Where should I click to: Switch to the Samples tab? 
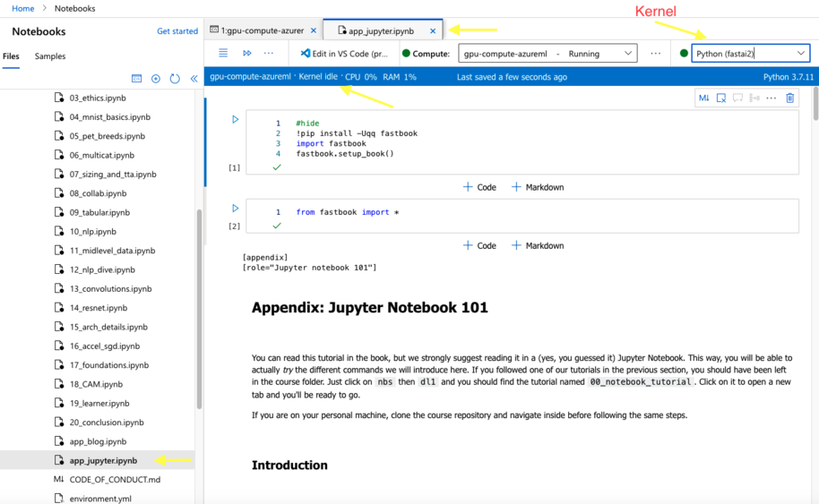[49, 56]
